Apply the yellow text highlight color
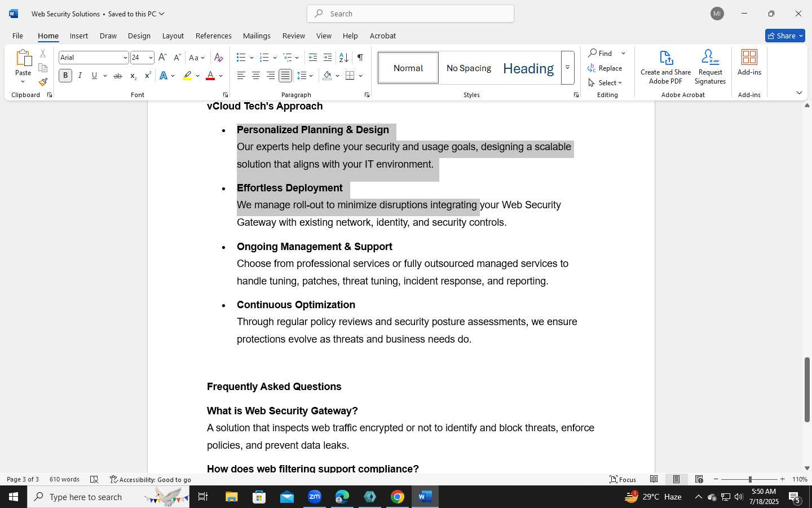The width and height of the screenshot is (812, 508). point(187,76)
